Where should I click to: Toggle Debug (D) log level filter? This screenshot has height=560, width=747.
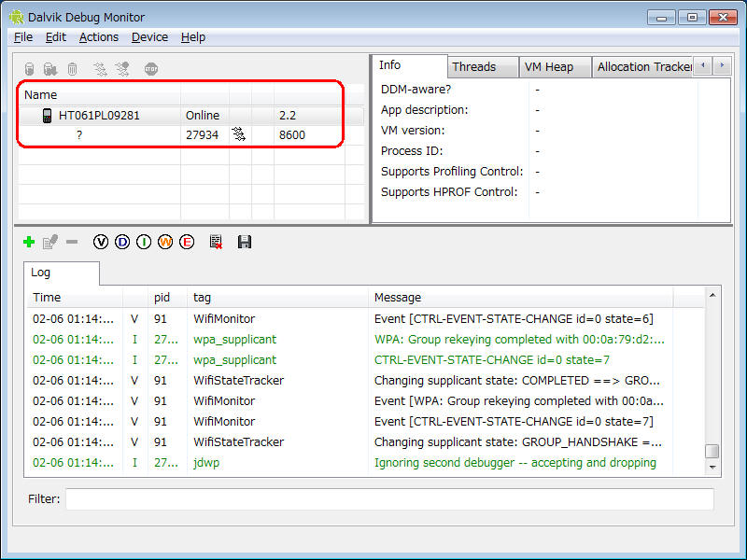coord(122,243)
